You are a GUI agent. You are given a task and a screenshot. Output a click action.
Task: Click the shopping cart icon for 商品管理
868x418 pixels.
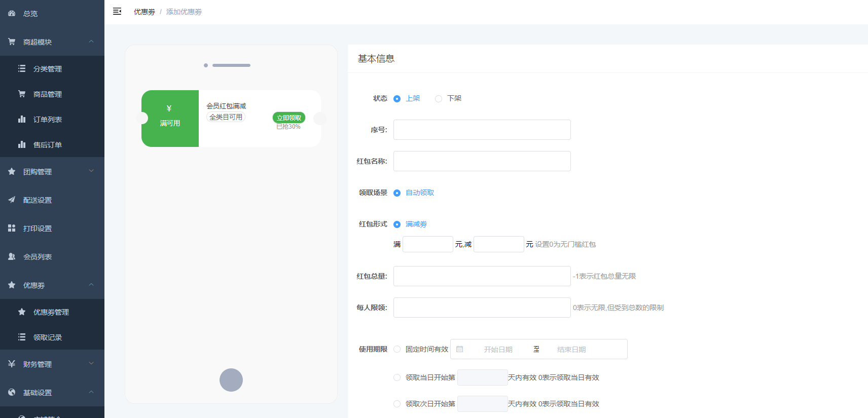click(x=22, y=94)
